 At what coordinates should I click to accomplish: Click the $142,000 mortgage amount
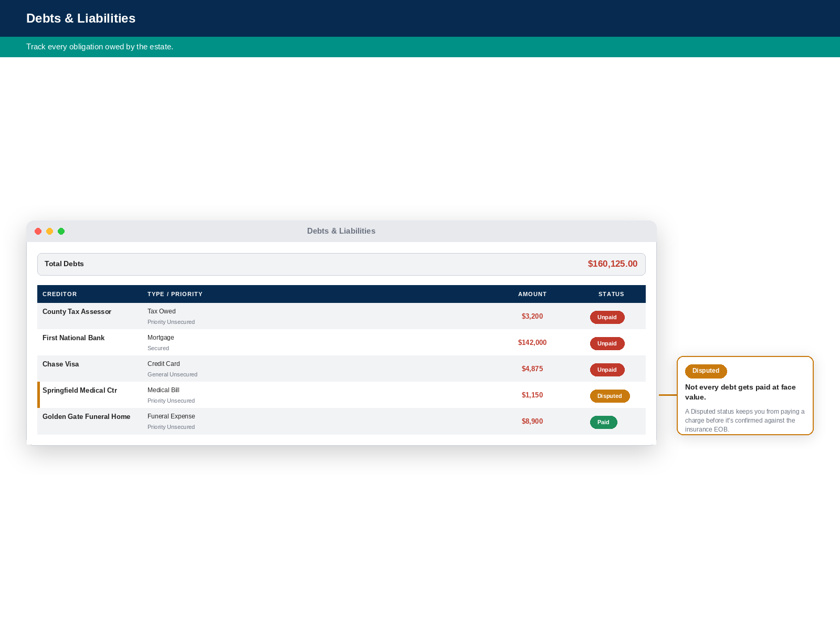click(x=532, y=343)
